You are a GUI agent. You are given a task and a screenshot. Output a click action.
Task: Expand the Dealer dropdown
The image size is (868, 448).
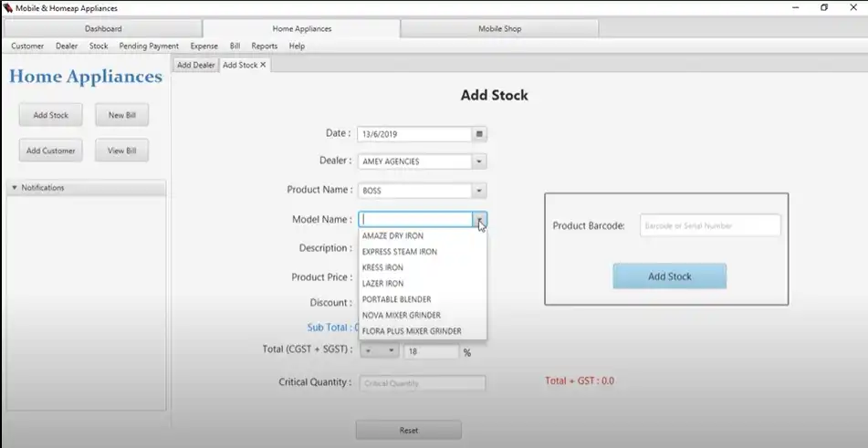[x=479, y=161]
